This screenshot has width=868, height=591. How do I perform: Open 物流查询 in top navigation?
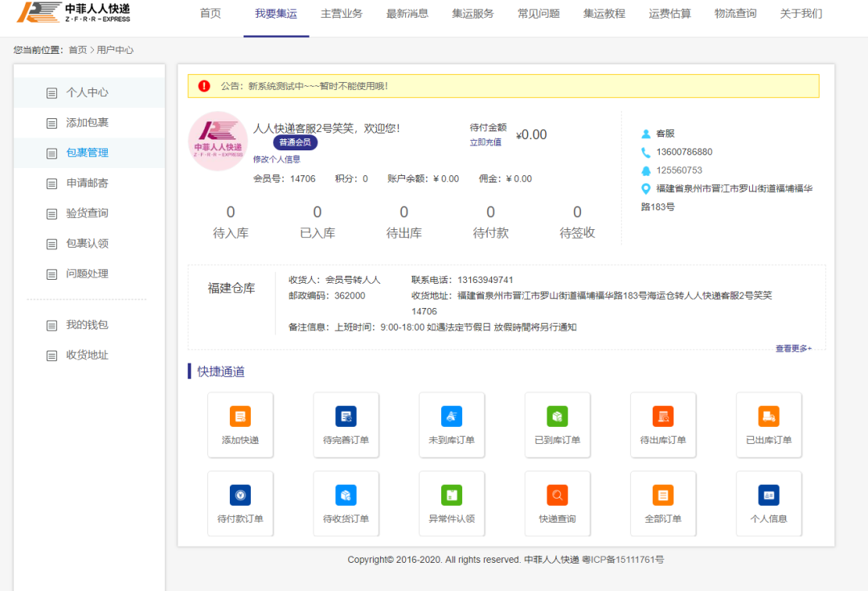click(x=735, y=14)
